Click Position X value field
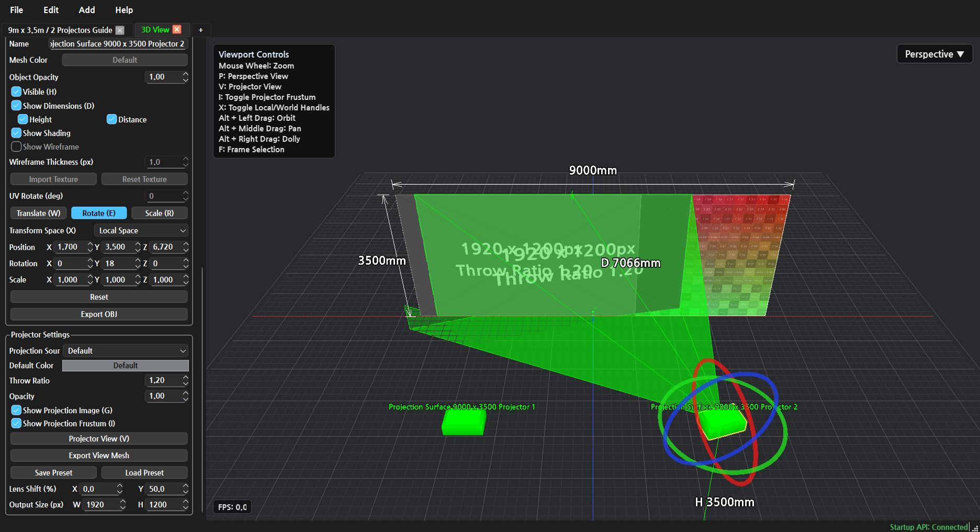The width and height of the screenshot is (980, 532). click(71, 247)
